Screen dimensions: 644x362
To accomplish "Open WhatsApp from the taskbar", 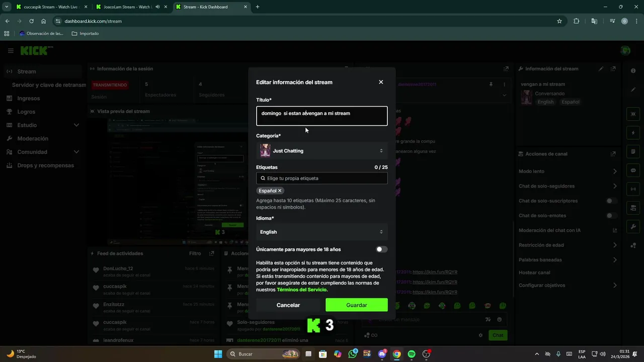I will [353, 354].
